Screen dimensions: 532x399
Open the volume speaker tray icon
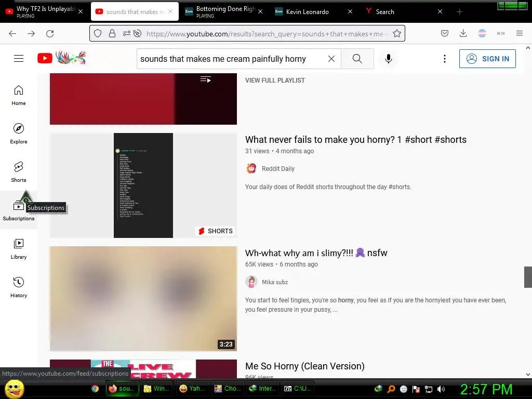click(x=441, y=389)
